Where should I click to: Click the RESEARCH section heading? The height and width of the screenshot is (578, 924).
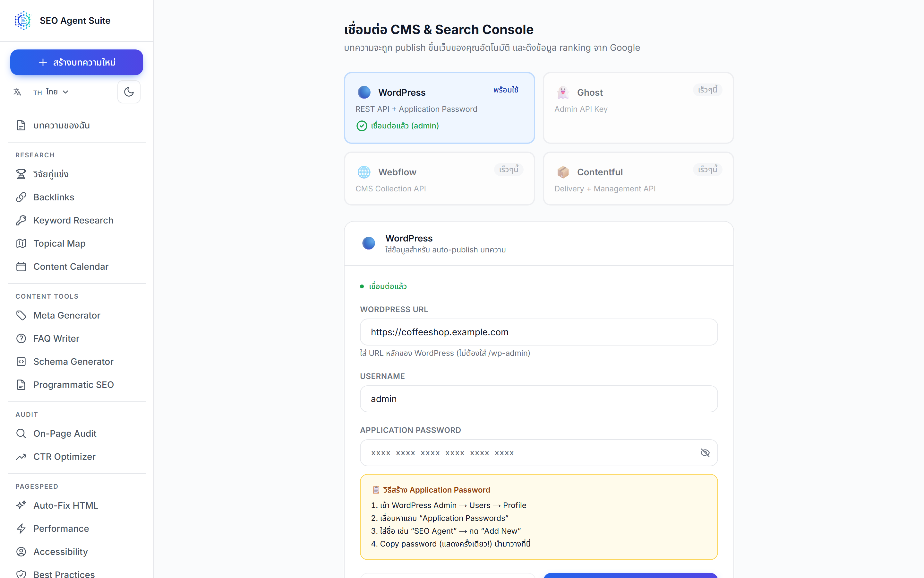[35, 155]
